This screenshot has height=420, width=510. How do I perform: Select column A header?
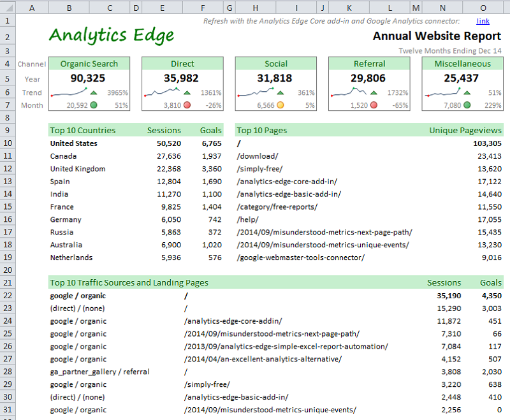32,8
